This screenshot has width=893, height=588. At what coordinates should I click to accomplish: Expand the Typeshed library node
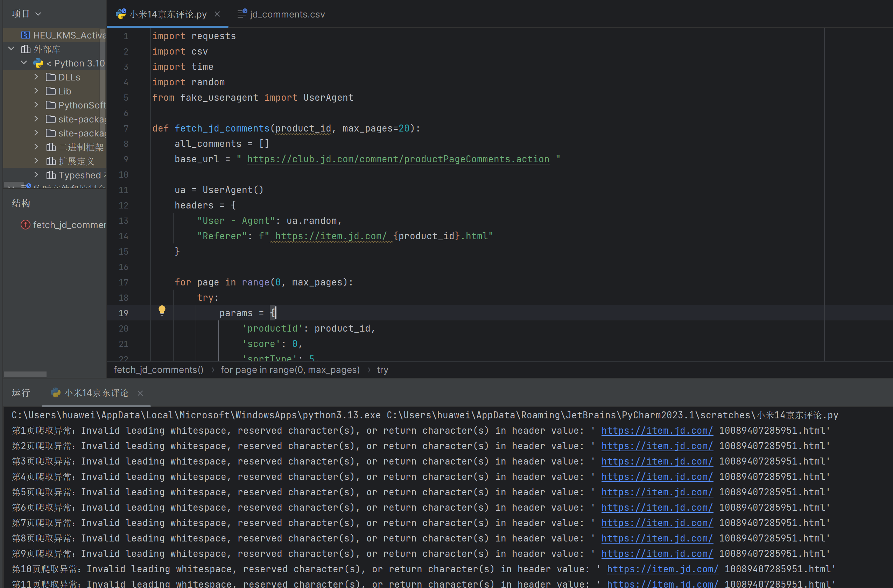36,175
